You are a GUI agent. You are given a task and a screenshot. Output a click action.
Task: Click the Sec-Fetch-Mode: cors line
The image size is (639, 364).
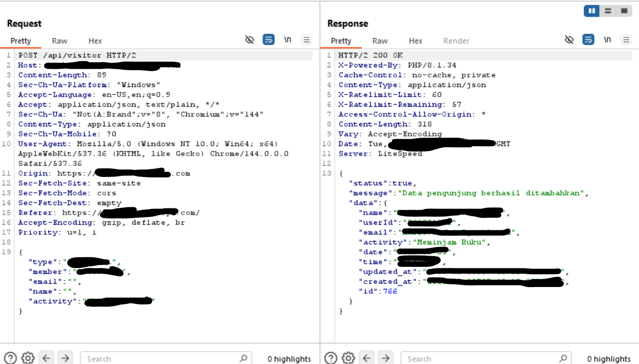[x=67, y=193]
